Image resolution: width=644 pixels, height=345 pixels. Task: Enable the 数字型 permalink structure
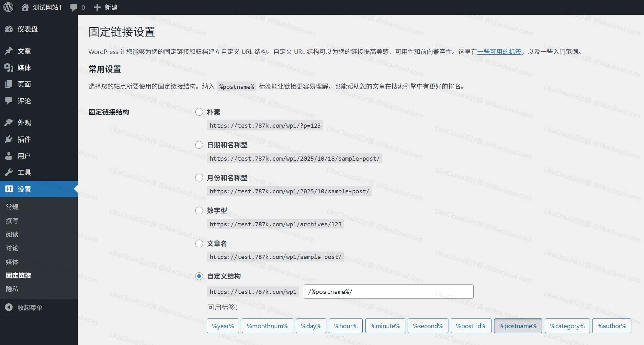pyautogui.click(x=199, y=210)
